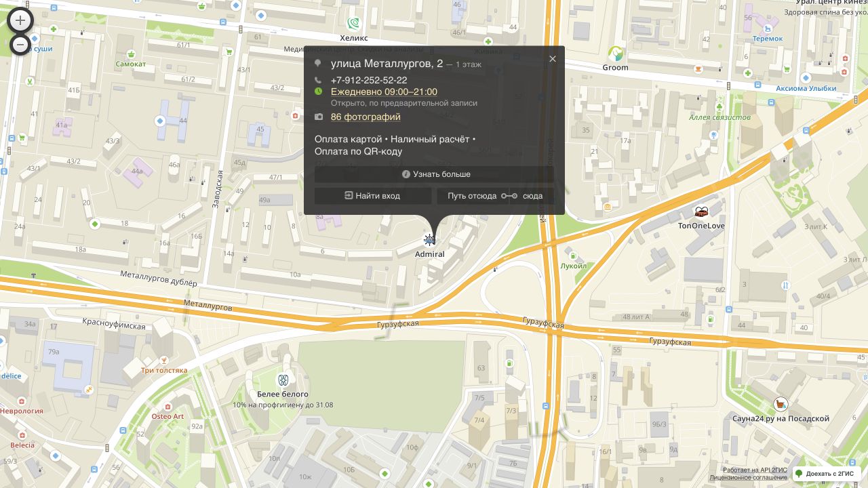The image size is (868, 488).
Task: Select the Лукойл gas station icon
Action: click(574, 256)
